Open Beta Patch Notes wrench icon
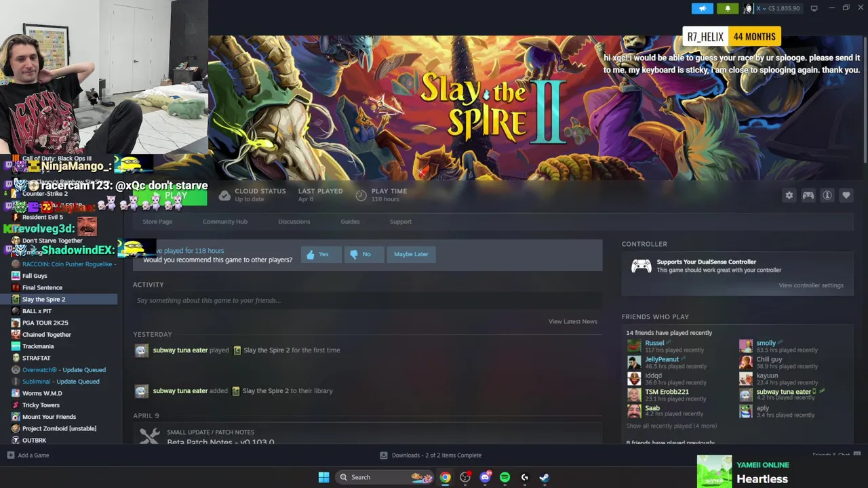This screenshot has width=868, height=488. (149, 436)
